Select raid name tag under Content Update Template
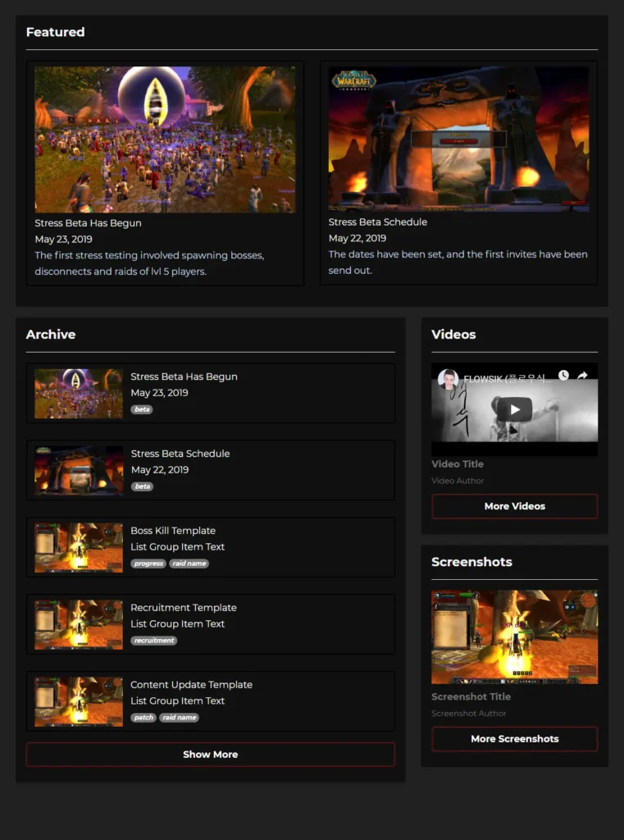This screenshot has height=840, width=624. [179, 718]
